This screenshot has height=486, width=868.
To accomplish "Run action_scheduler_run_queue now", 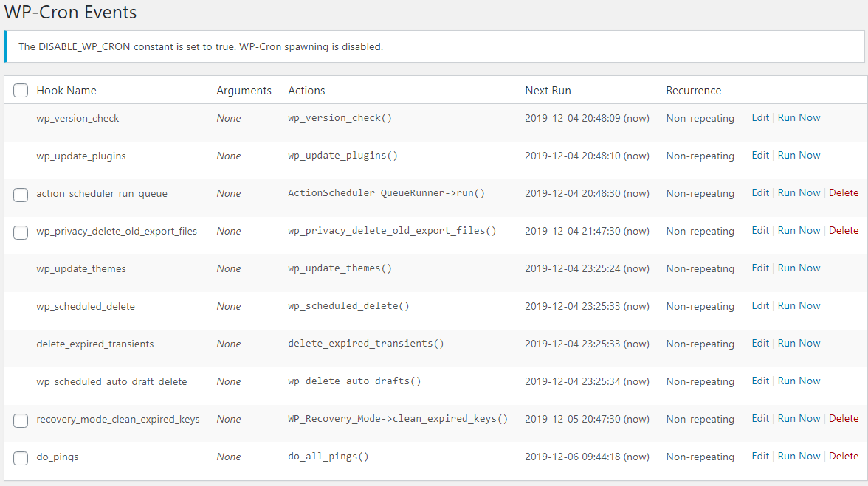I will click(799, 193).
